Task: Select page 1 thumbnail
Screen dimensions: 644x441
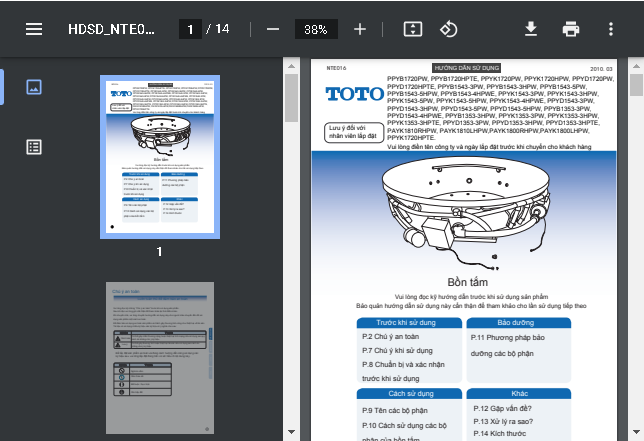Action: pyautogui.click(x=160, y=157)
